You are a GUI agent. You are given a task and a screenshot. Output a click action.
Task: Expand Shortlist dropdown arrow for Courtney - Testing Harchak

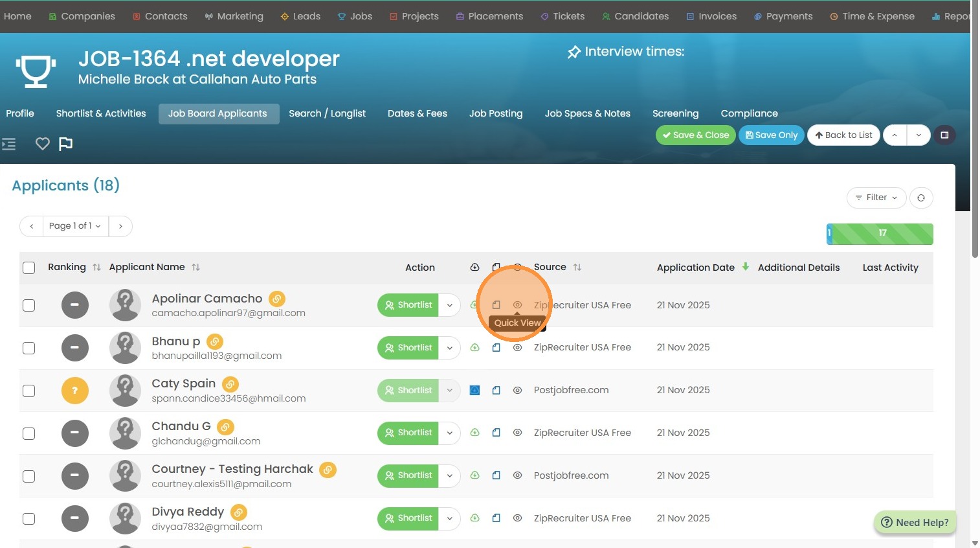[x=449, y=476]
